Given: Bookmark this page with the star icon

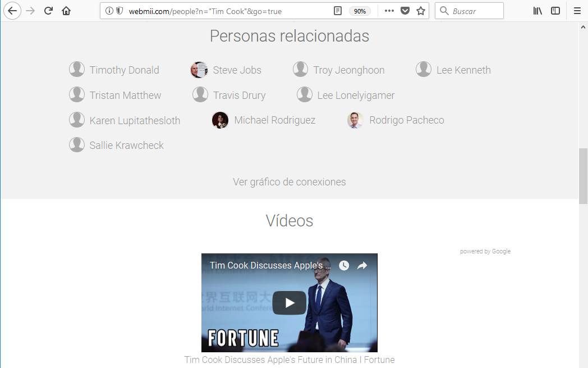Looking at the screenshot, I should click(421, 11).
